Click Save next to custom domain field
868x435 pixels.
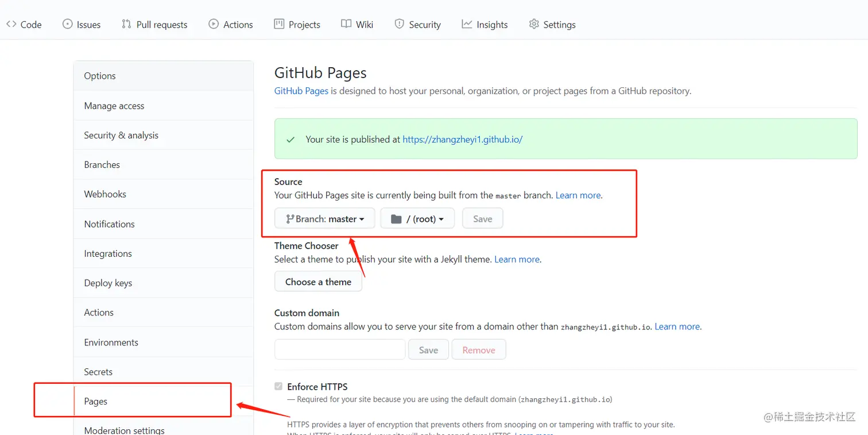pyautogui.click(x=428, y=349)
